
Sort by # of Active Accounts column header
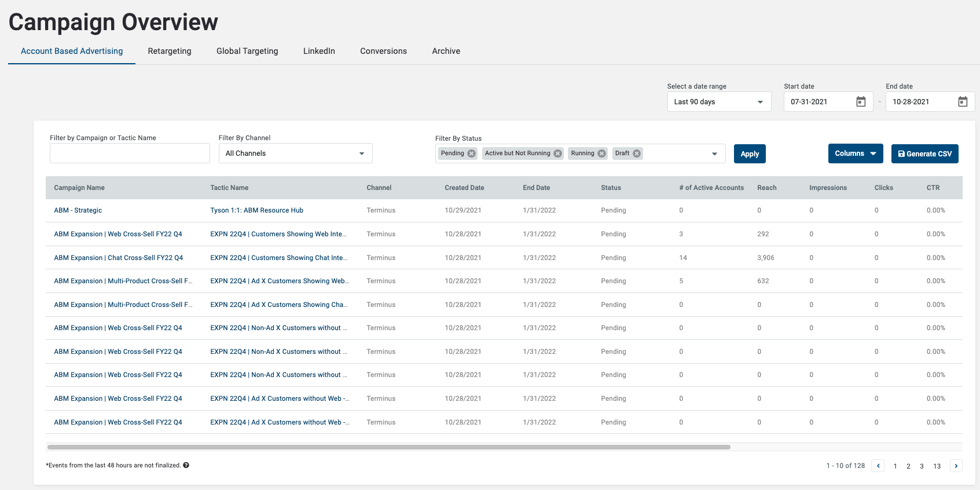711,188
